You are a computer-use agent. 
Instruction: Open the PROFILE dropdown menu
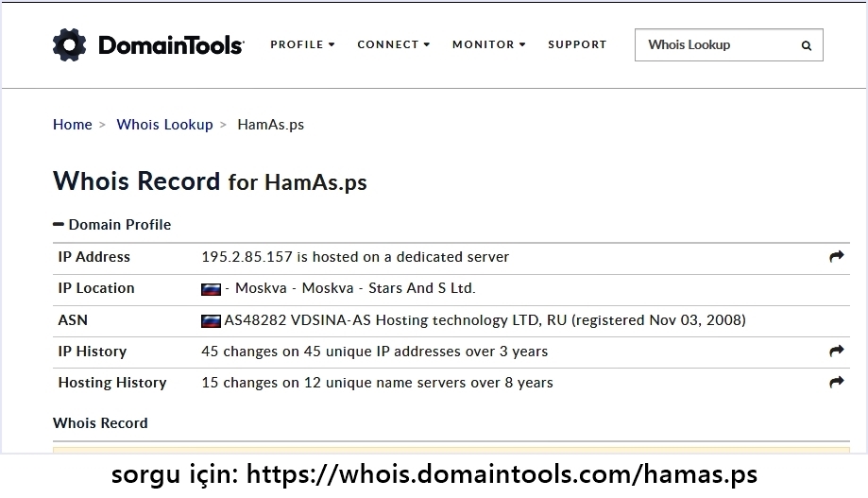click(x=302, y=44)
